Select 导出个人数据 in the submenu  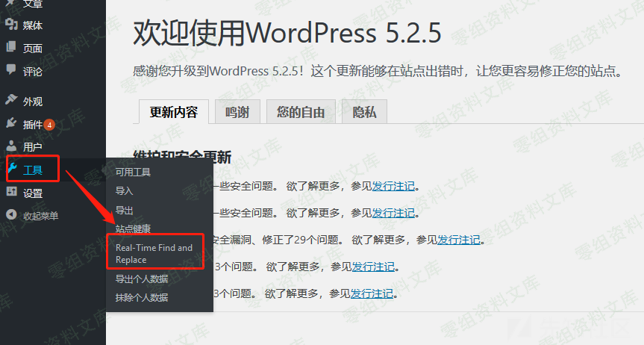pos(142,279)
